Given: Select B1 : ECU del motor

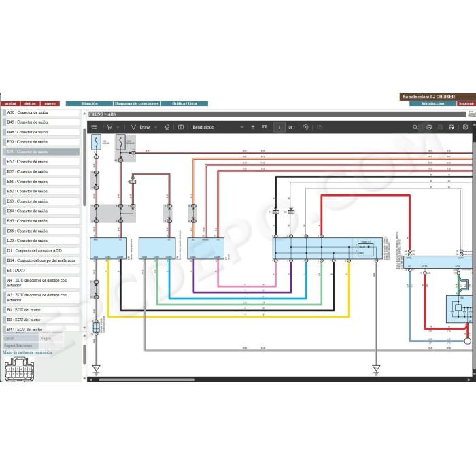Looking at the screenshot, I should [42, 310].
